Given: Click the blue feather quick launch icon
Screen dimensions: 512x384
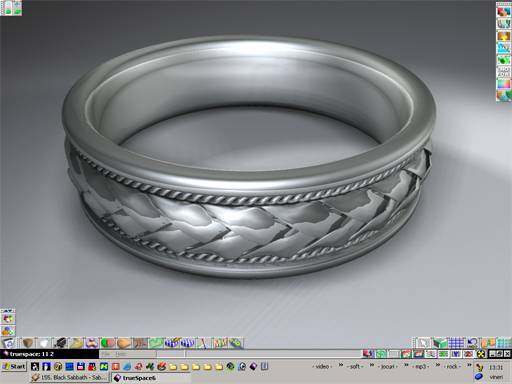Looking at the screenshot, I should [x=127, y=367].
